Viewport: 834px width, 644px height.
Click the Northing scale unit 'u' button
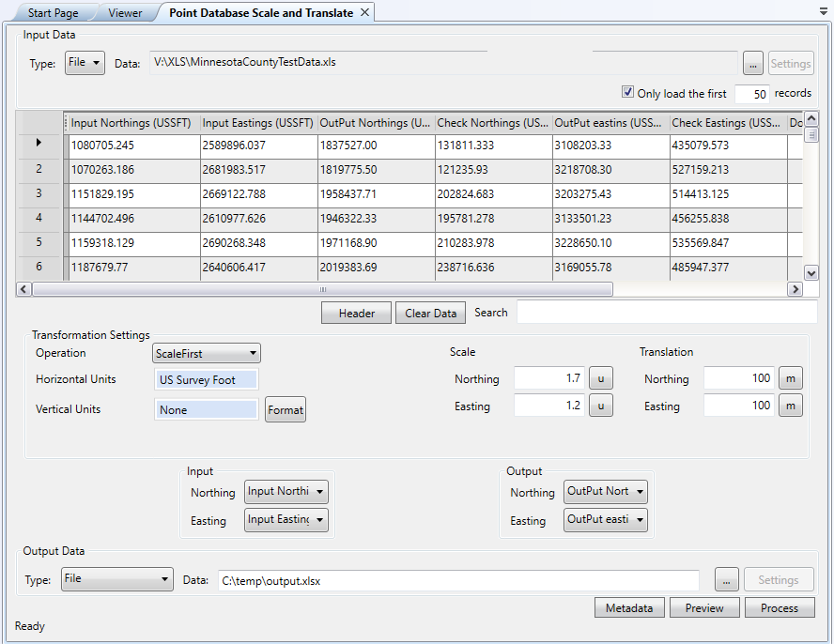tap(600, 378)
